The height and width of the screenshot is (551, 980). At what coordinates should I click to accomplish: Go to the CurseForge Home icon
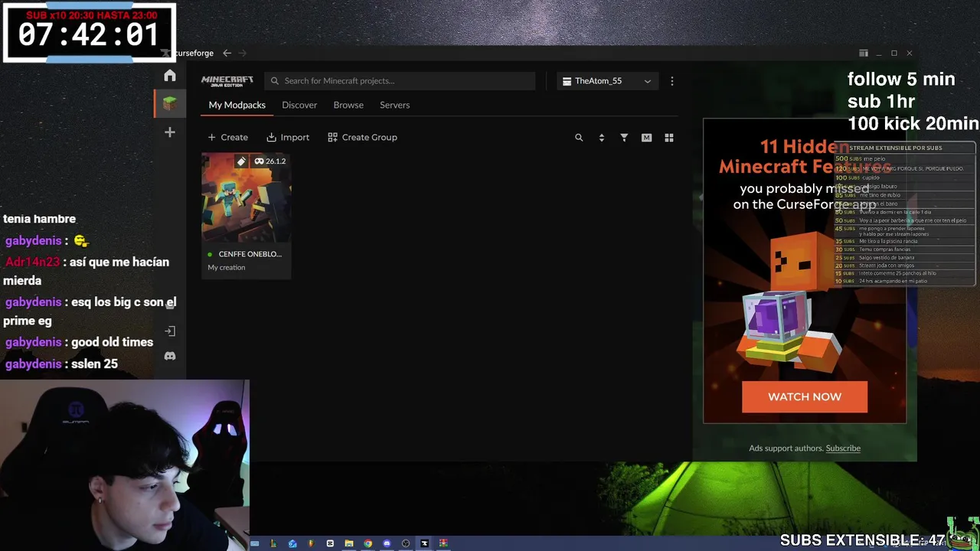(170, 76)
